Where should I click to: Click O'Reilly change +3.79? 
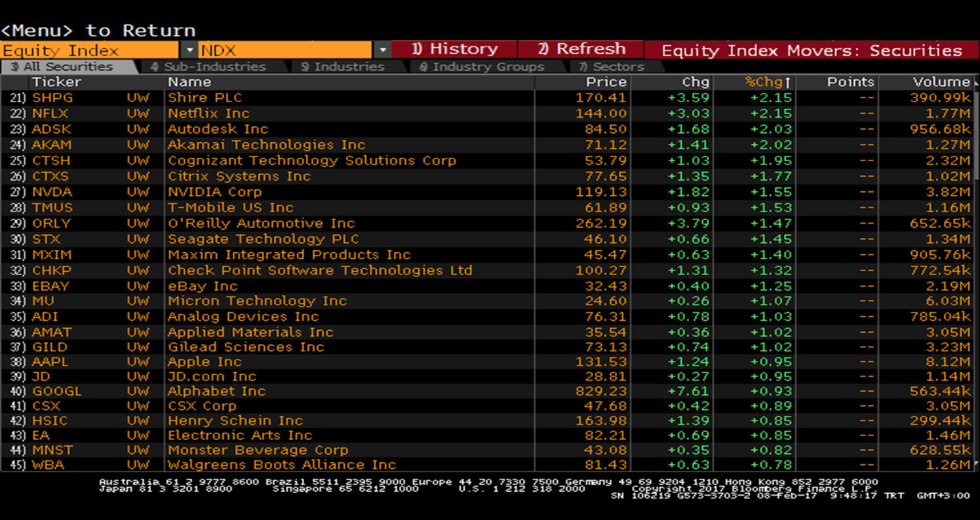pos(688,223)
